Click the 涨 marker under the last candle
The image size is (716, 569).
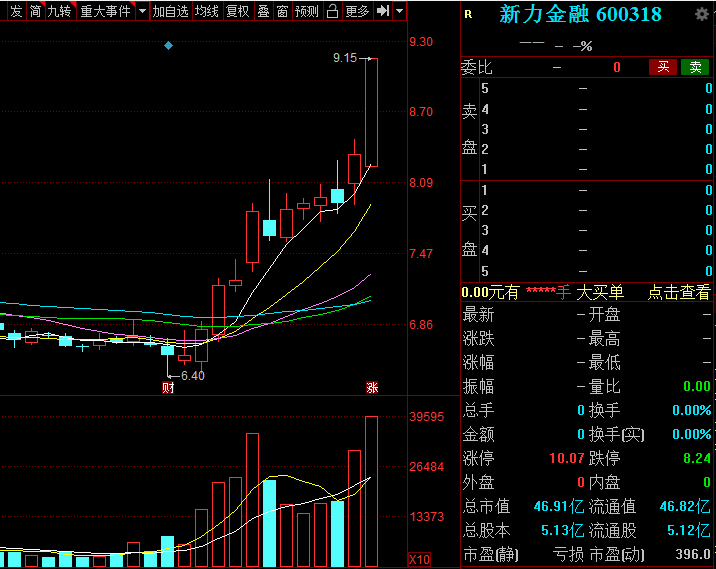click(x=371, y=388)
